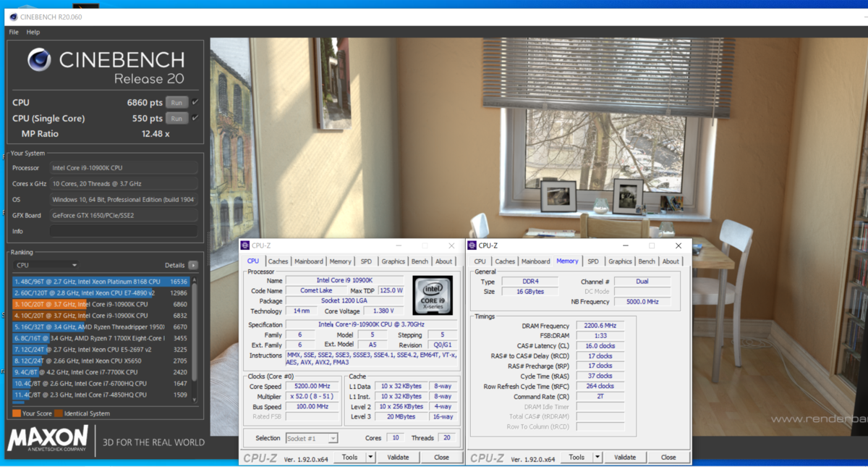
Task: Switch to the SPD tab in the left CPU-Z window
Action: click(x=367, y=261)
